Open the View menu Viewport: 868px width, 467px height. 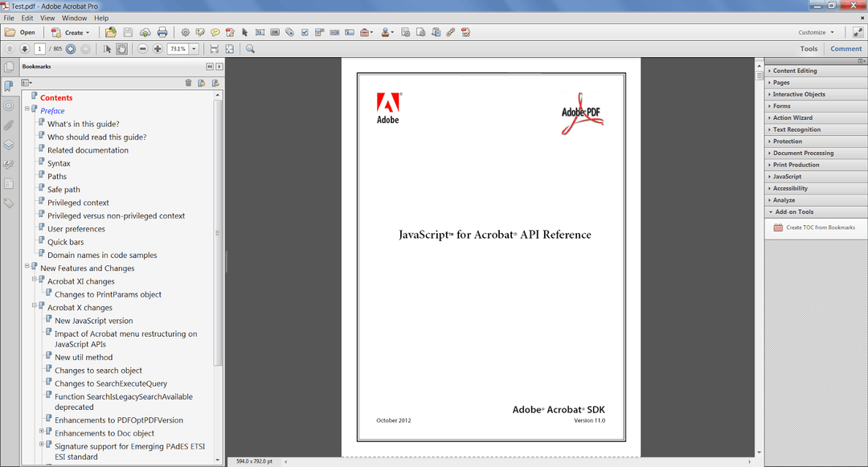click(x=46, y=18)
